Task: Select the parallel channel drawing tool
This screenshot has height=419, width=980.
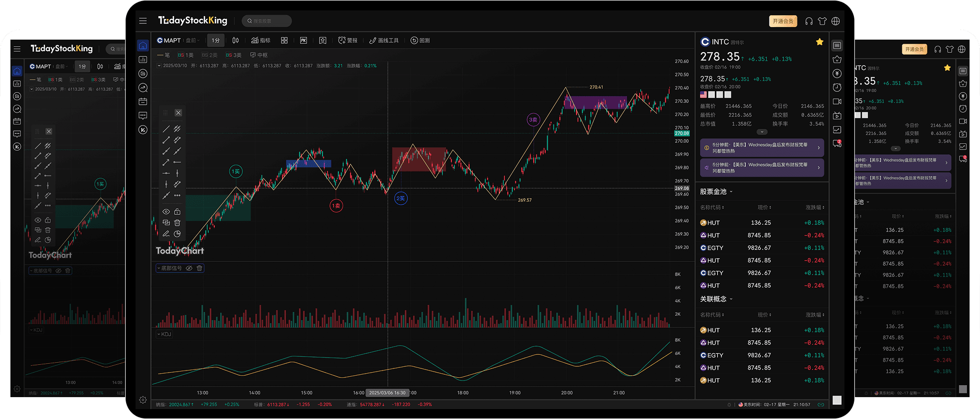Action: click(177, 129)
